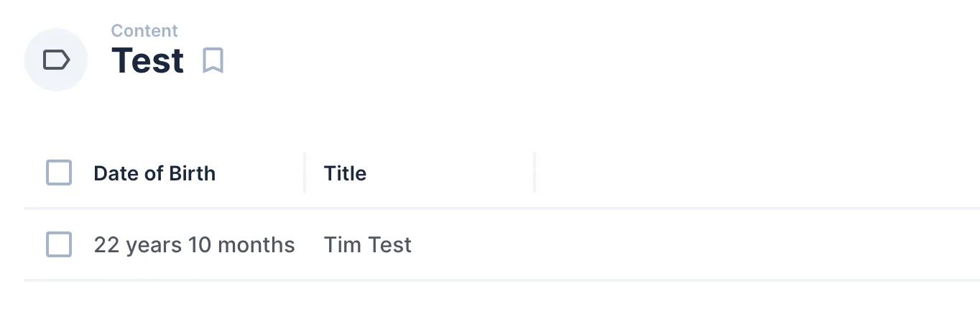Click the word "Birth" in the column header
The height and width of the screenshot is (322, 980).
192,173
